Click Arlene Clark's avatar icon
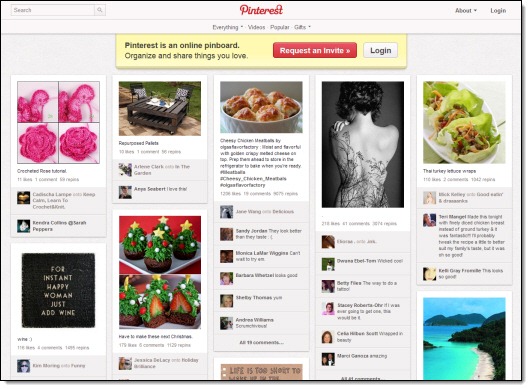Viewport: 530px width, 389px height. tap(125, 170)
